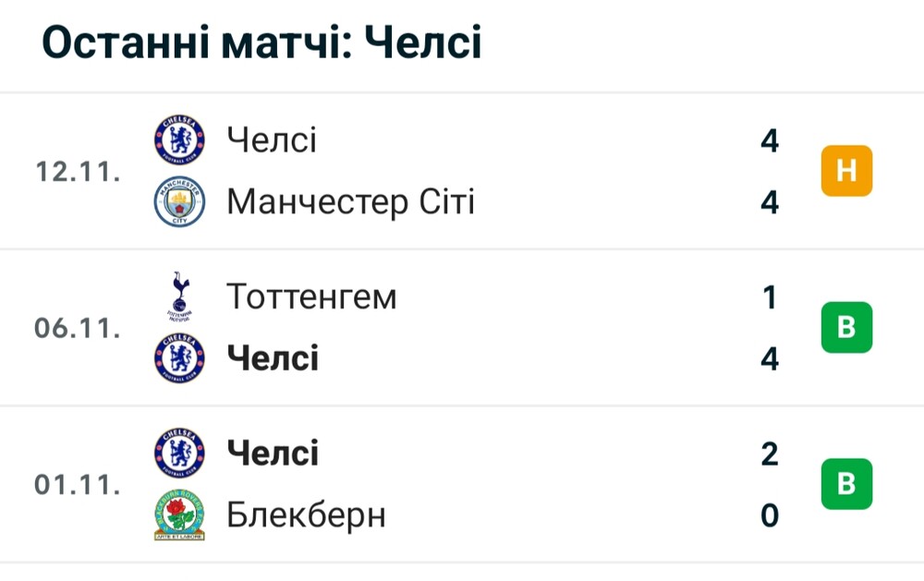This screenshot has width=924, height=581.
Task: Select bold Челсі in 06.11 match
Action: click(273, 358)
